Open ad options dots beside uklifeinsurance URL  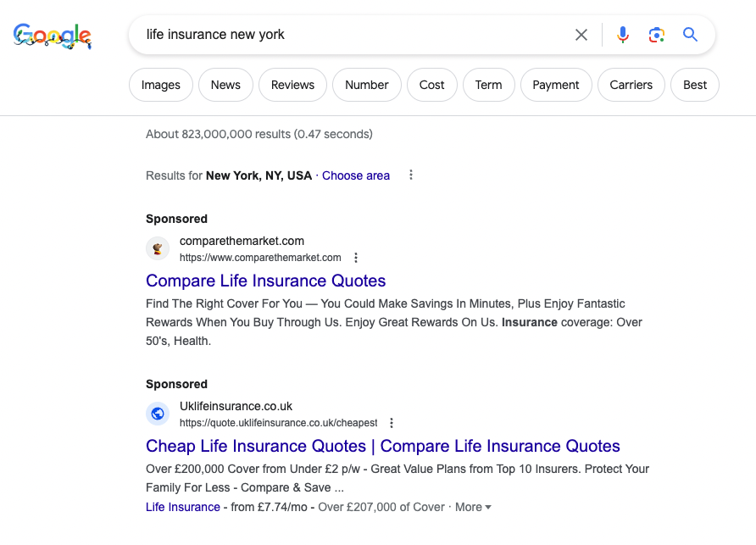(x=392, y=423)
